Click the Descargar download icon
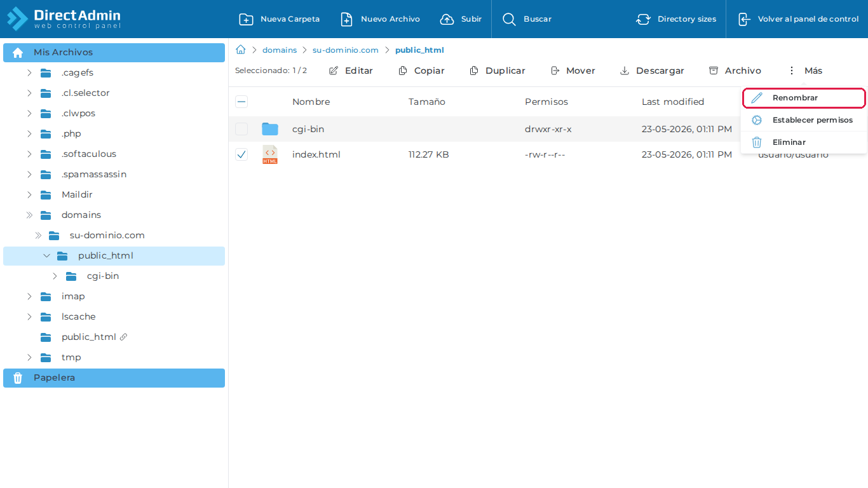 [625, 71]
